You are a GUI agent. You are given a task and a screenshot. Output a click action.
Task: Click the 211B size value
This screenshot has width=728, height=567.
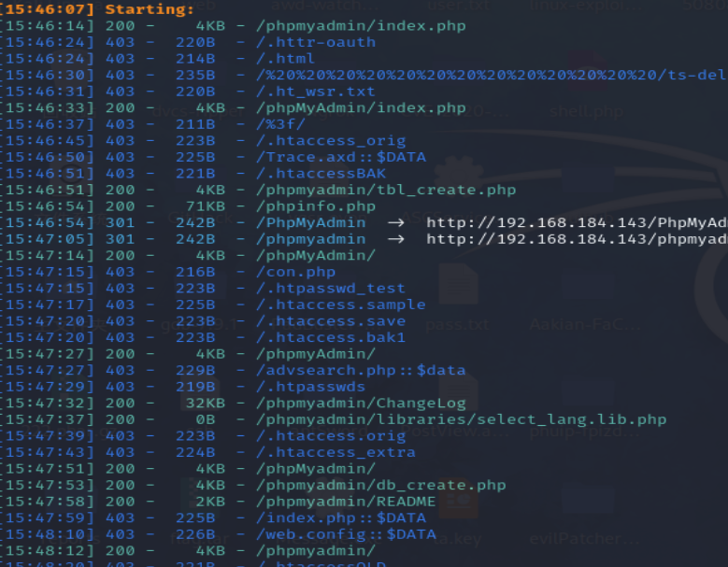pyautogui.click(x=195, y=124)
